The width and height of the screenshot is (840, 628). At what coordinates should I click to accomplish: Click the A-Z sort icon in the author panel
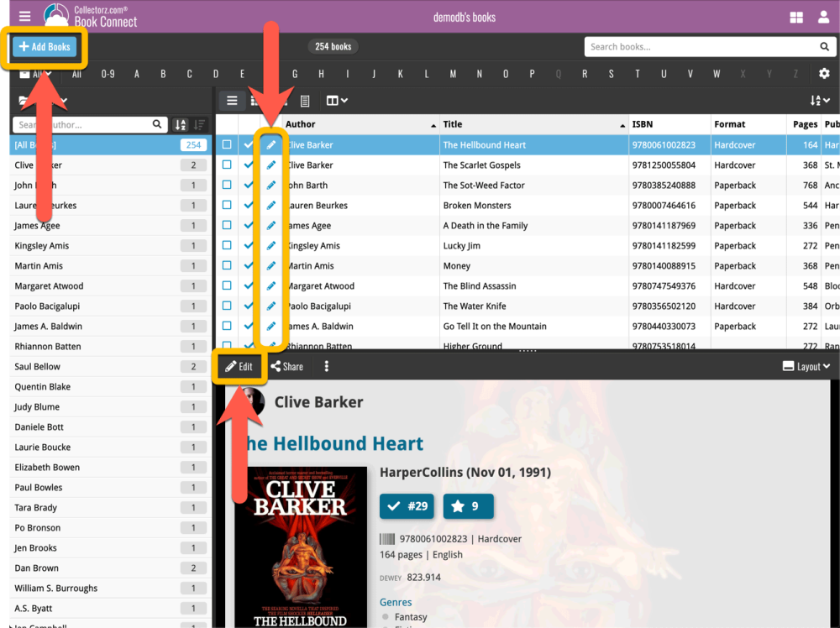click(181, 124)
